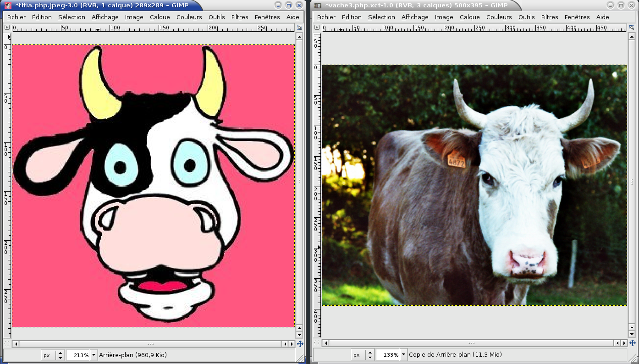Expand zoom dropdown next to 213%
The width and height of the screenshot is (639, 364).
pyautogui.click(x=94, y=355)
